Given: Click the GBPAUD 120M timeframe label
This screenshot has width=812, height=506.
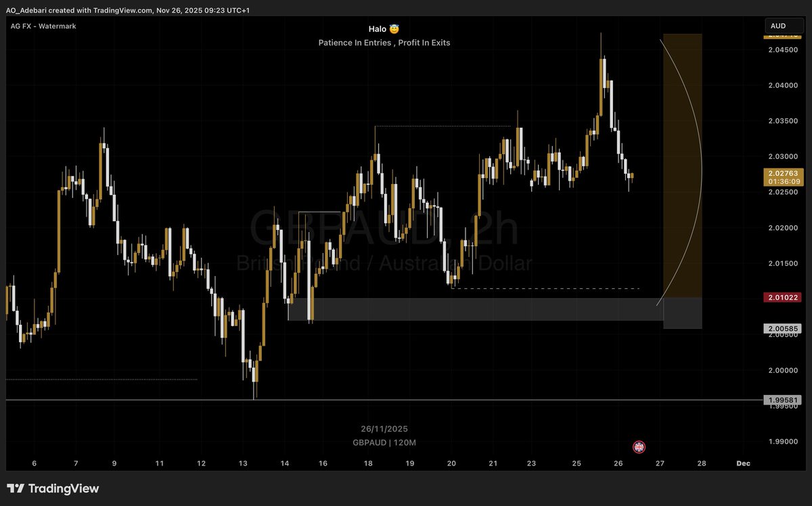Looking at the screenshot, I should tap(386, 442).
